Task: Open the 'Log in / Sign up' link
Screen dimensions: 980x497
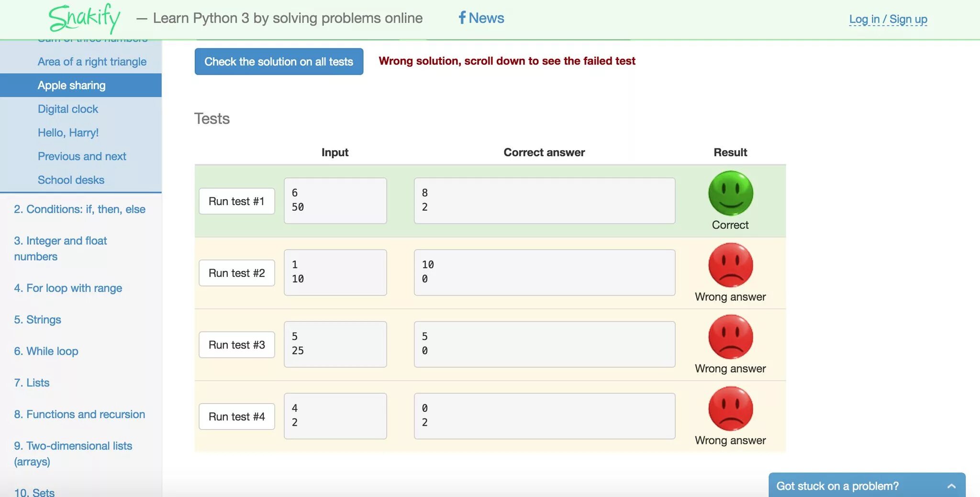Action: [888, 19]
